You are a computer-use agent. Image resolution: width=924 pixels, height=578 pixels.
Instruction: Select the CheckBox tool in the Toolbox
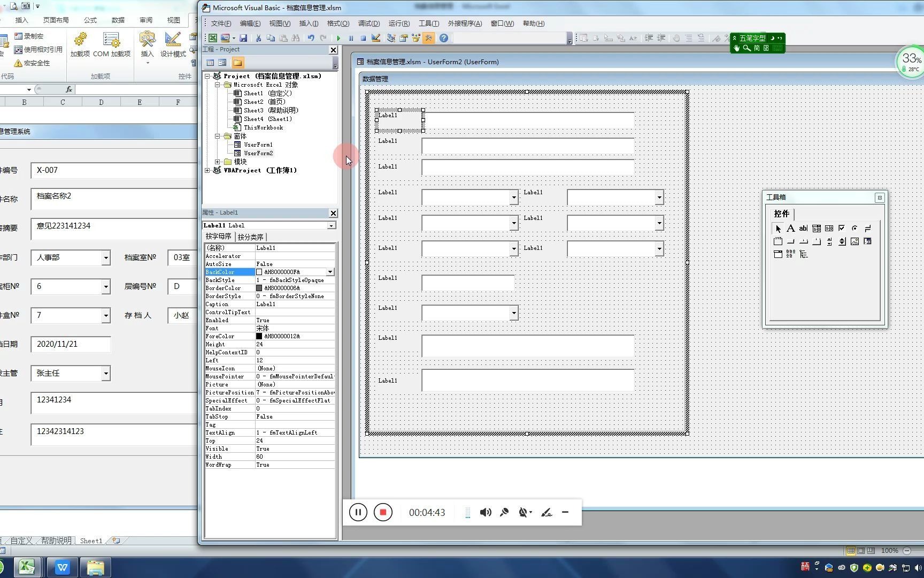(842, 228)
